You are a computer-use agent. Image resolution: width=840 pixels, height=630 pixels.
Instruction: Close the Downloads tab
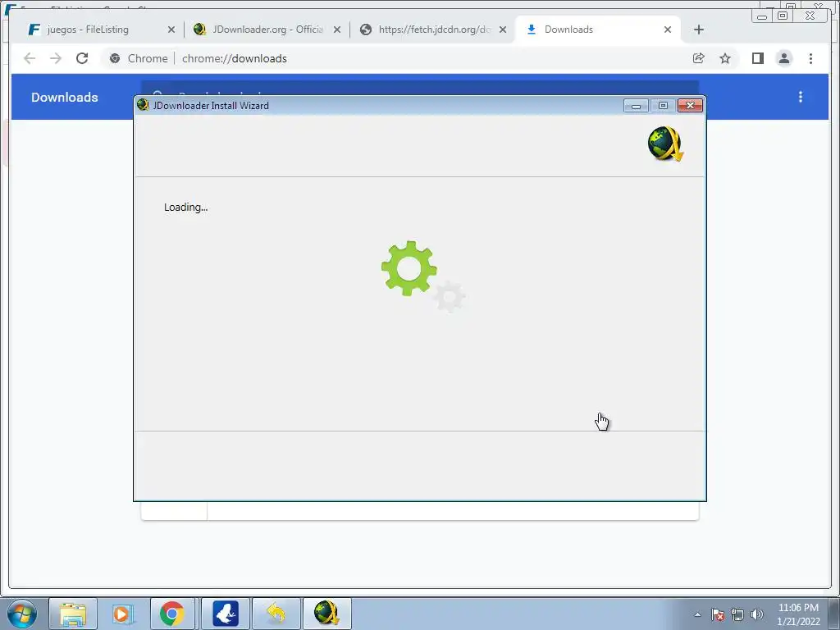tap(668, 30)
